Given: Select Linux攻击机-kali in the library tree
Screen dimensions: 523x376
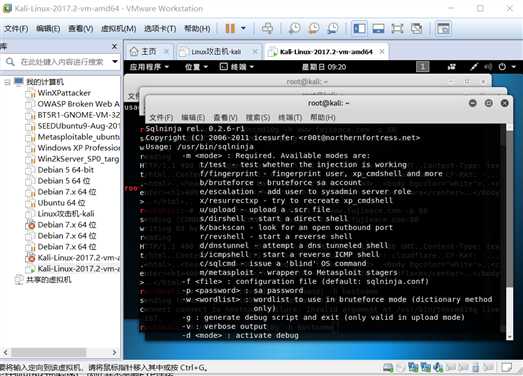Looking at the screenshot, I should click(66, 214).
